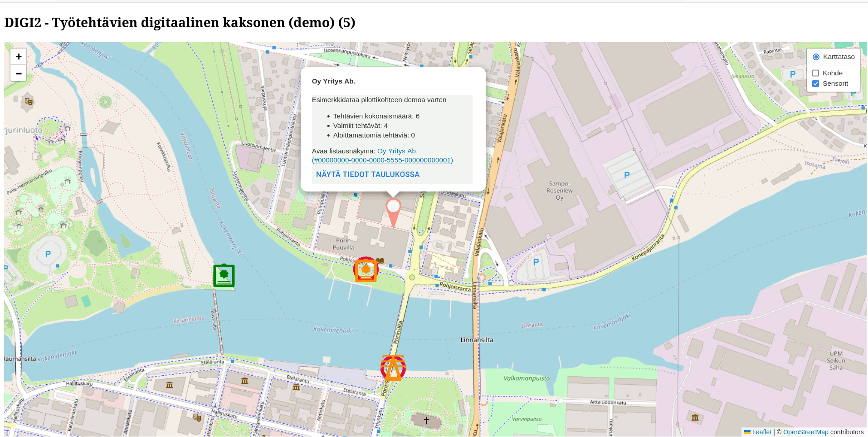Click the orange sensor marker on Porinsilta bridge
Viewport: 868px width, 437px height.
pyautogui.click(x=393, y=368)
